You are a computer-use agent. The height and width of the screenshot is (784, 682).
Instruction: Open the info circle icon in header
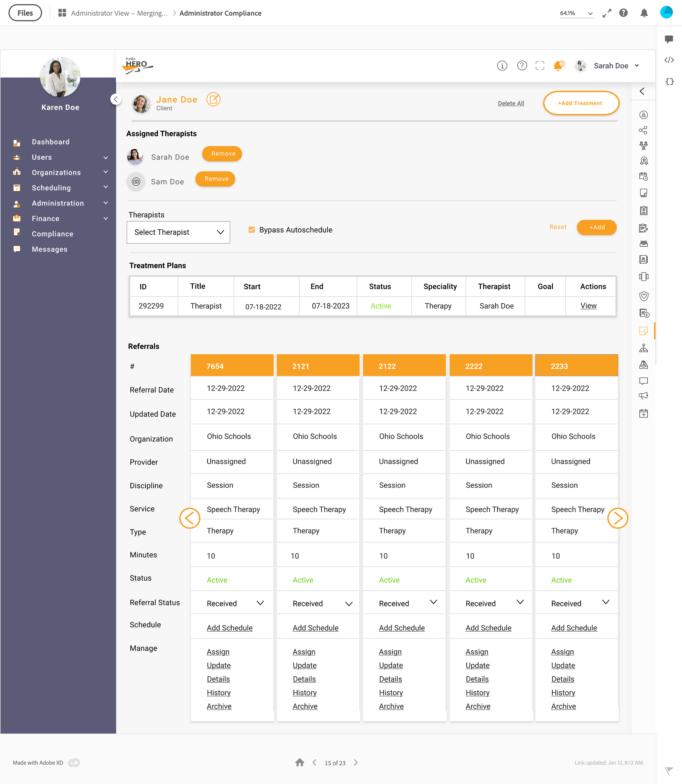pos(502,66)
